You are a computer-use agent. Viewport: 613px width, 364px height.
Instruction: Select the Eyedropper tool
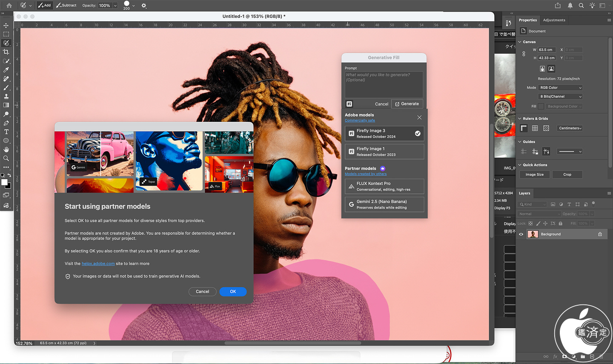point(6,70)
